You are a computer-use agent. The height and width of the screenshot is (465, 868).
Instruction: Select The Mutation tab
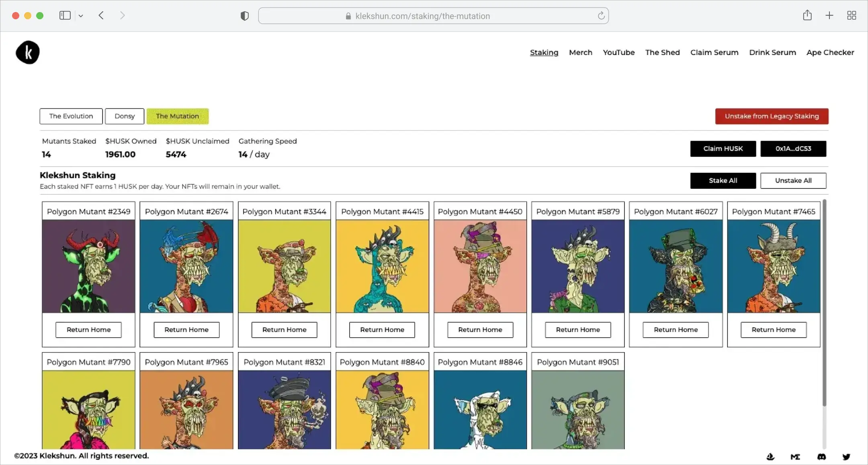click(178, 116)
